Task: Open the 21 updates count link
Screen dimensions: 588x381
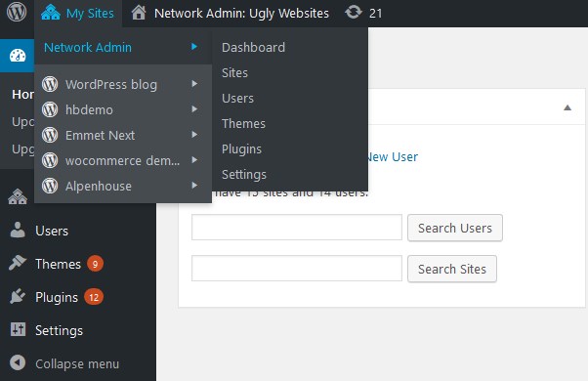Action: (x=375, y=14)
